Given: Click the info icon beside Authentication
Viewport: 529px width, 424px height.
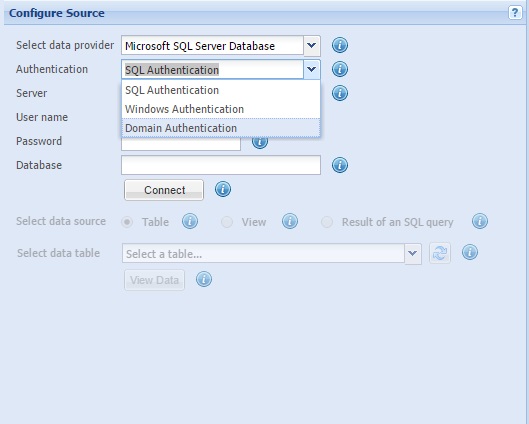Looking at the screenshot, I should pos(340,69).
